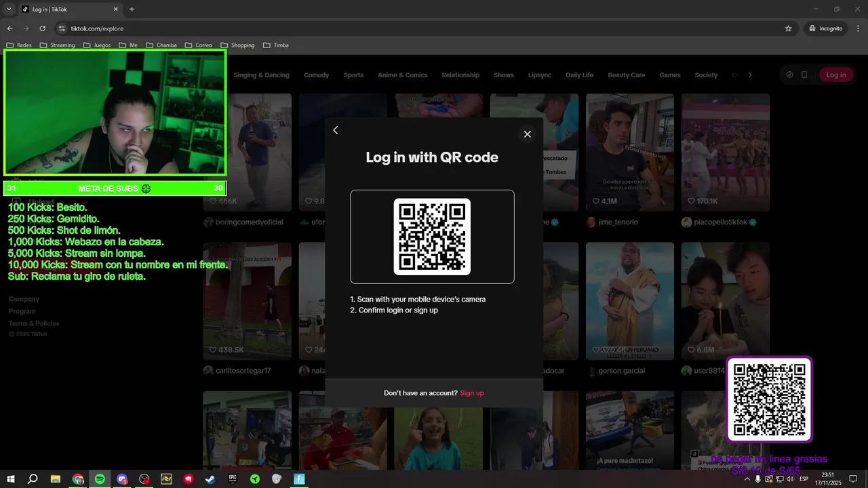Open the tab search dropdown
Screen dimensions: 868x488
9,9
